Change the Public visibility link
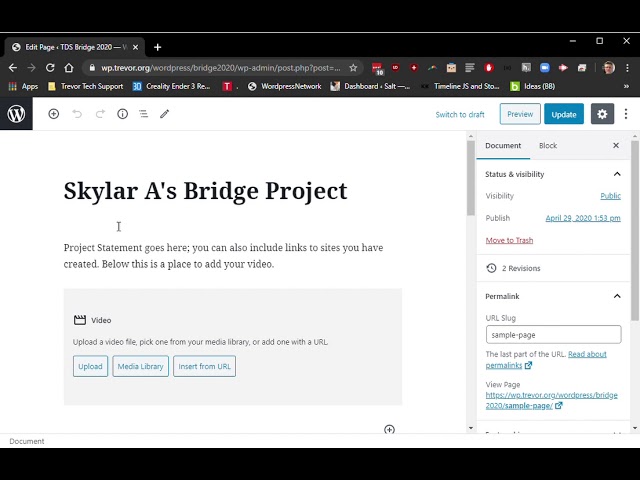Screen dimensions: 640x480 coord(610,196)
